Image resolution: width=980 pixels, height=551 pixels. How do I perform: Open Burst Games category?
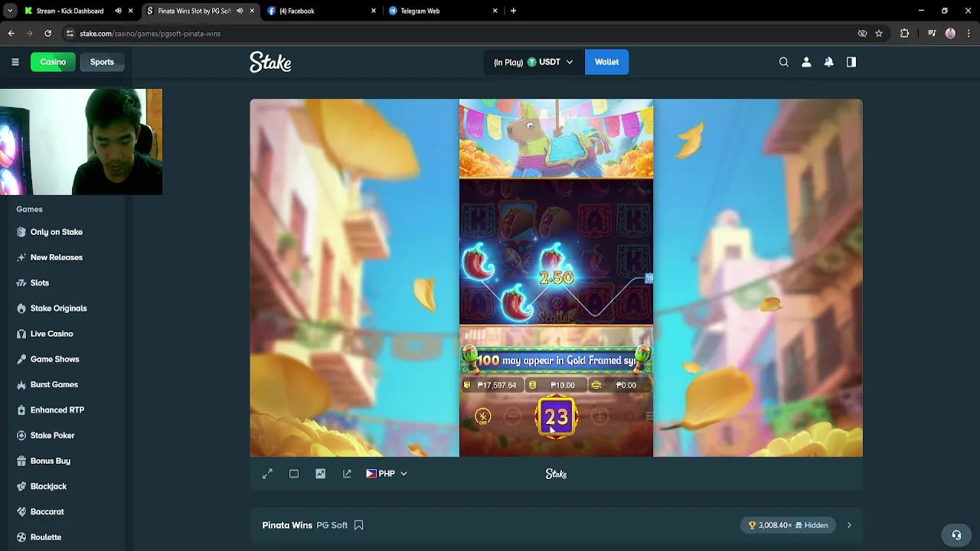(54, 384)
